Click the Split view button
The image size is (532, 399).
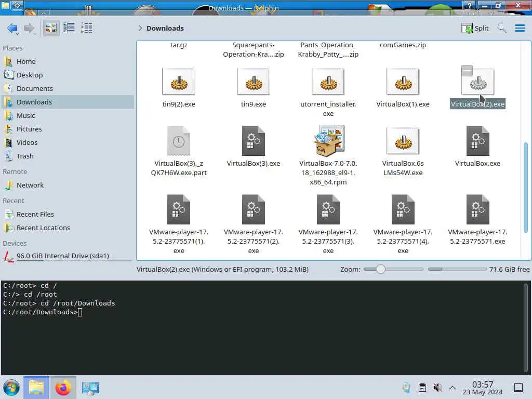click(475, 28)
